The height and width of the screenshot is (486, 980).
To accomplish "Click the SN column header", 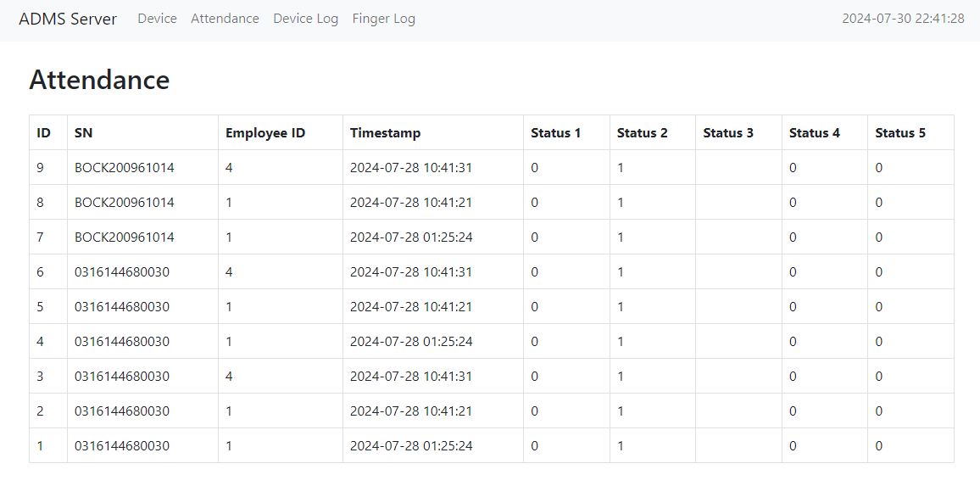I will point(83,133).
